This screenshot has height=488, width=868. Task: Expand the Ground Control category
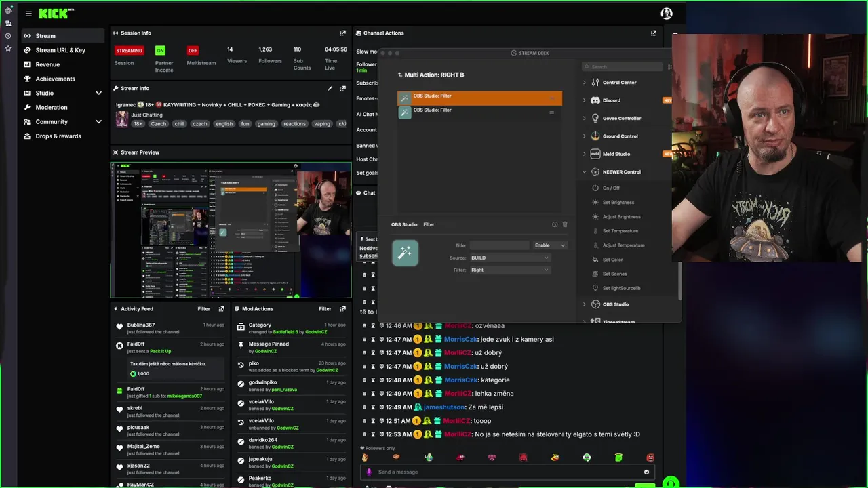tap(585, 136)
